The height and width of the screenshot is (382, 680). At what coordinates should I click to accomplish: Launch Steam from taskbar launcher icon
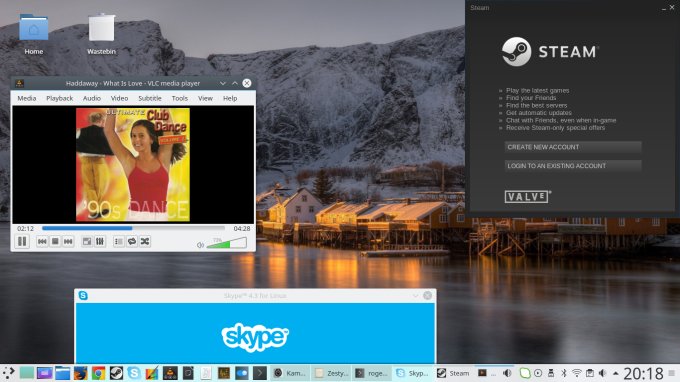[x=116, y=373]
